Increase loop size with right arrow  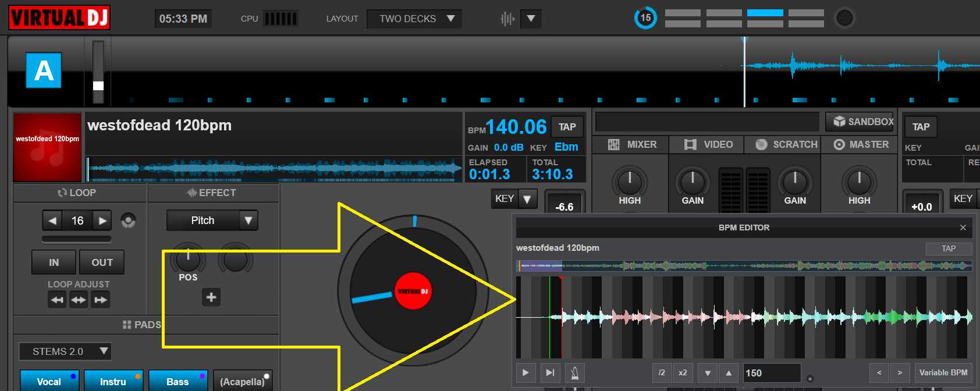pos(102,221)
